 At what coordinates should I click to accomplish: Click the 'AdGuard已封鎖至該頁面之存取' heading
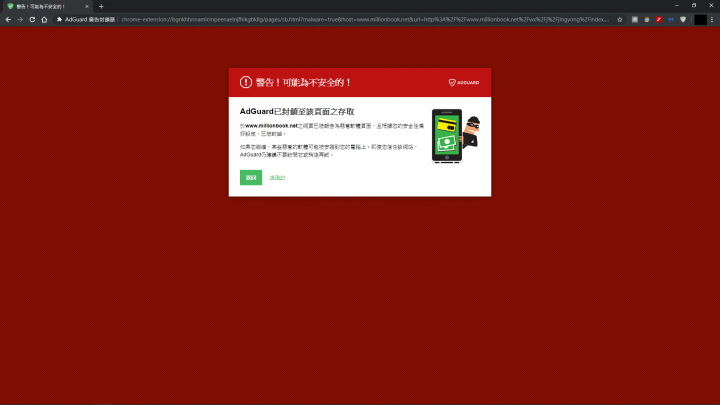pyautogui.click(x=297, y=112)
